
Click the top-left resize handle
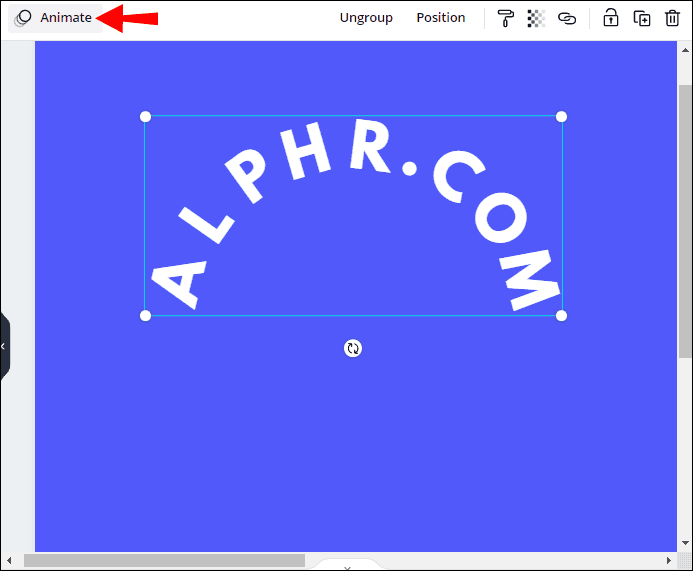point(146,117)
